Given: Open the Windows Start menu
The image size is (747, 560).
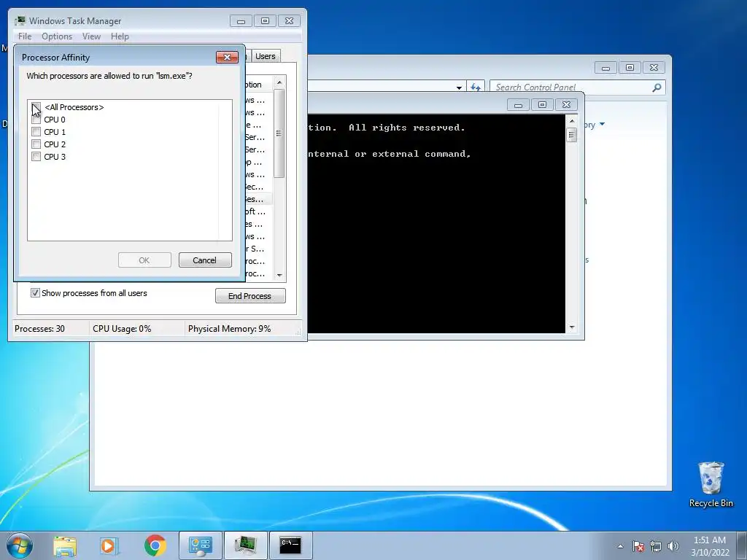Looking at the screenshot, I should (x=20, y=545).
